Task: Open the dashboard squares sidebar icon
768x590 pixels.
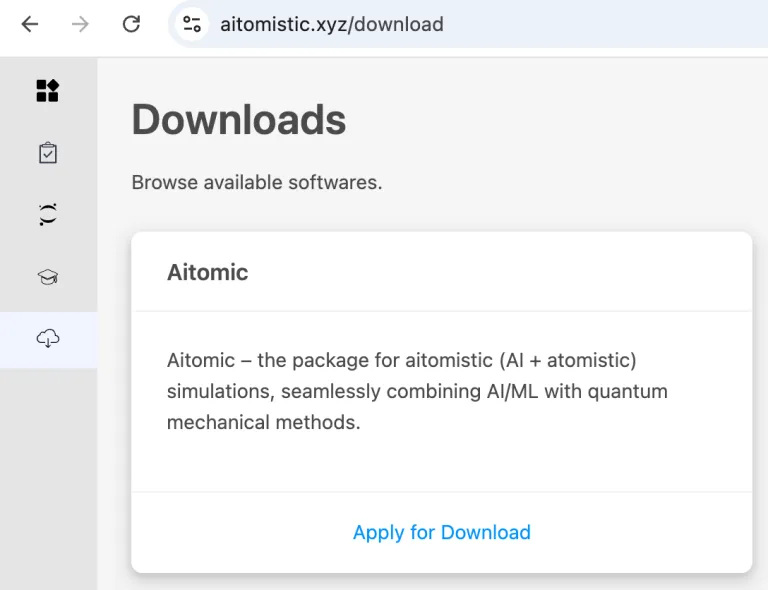Action: tap(48, 91)
